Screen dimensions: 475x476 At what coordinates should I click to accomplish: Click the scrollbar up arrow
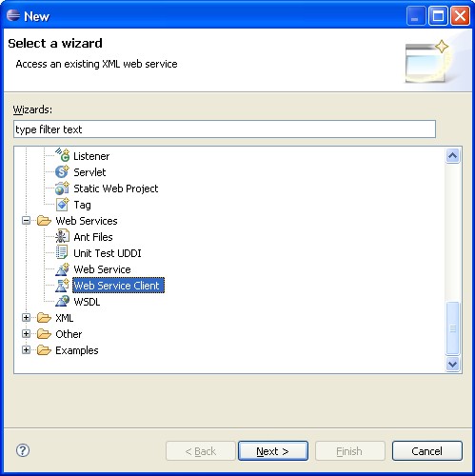(x=452, y=155)
